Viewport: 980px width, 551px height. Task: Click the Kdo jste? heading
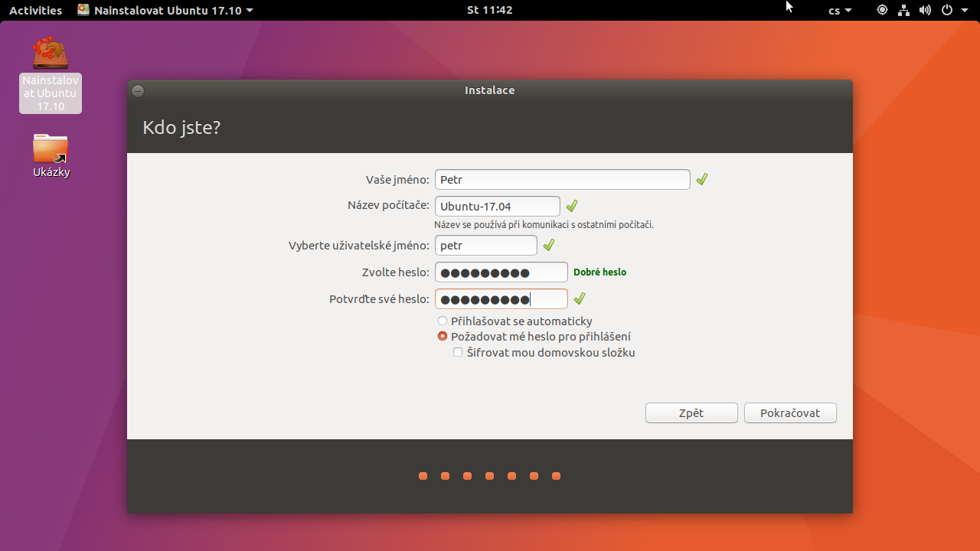181,127
